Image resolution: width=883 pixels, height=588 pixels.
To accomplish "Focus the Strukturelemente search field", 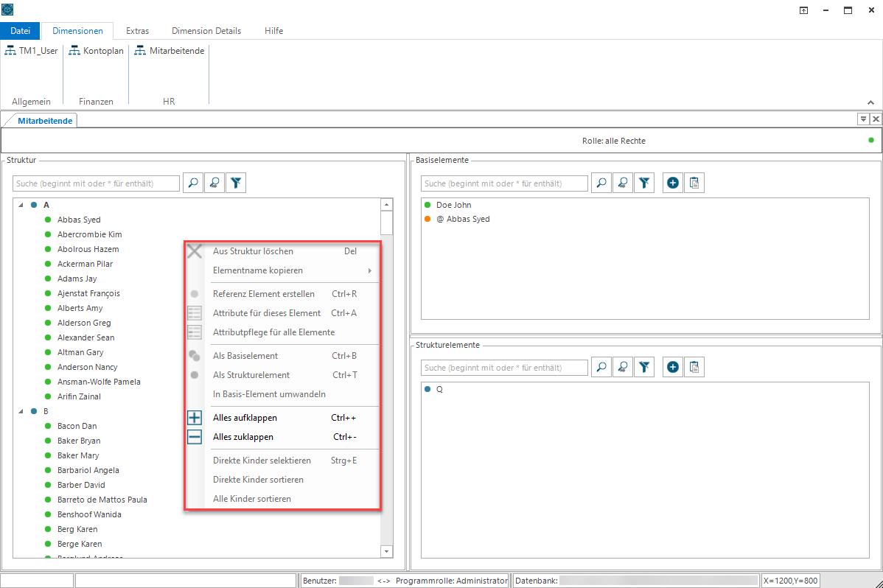I will 505,368.
